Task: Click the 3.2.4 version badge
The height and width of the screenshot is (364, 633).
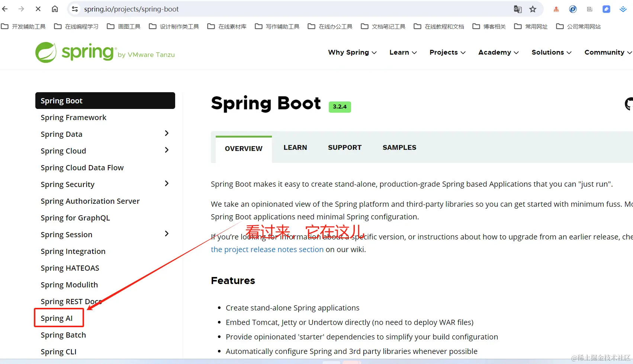Action: pos(340,107)
